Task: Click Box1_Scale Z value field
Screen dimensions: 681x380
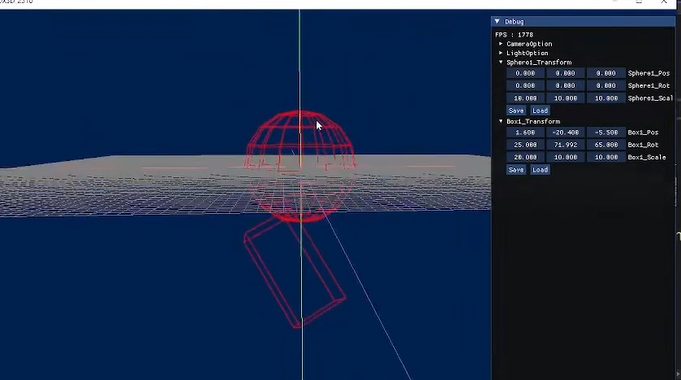Action: pyautogui.click(x=606, y=157)
